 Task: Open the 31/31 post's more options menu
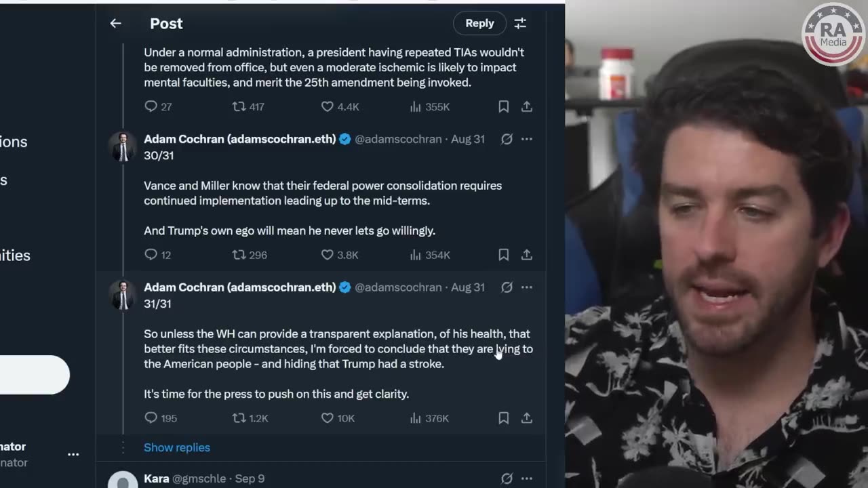[526, 287]
